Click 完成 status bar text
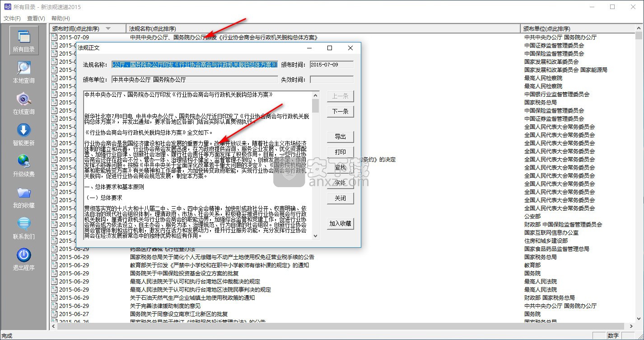644x340 pixels. pyautogui.click(x=7, y=335)
